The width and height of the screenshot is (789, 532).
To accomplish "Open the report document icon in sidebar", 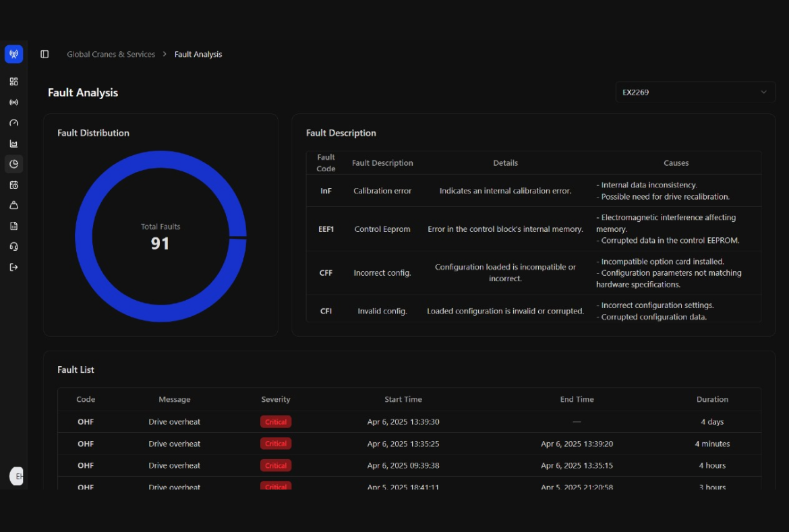I will (x=13, y=226).
